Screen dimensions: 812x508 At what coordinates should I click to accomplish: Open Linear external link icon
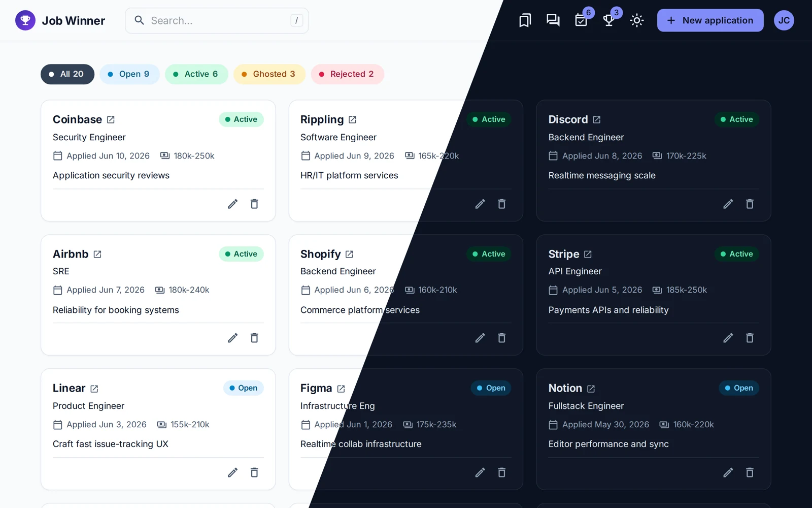[94, 389]
